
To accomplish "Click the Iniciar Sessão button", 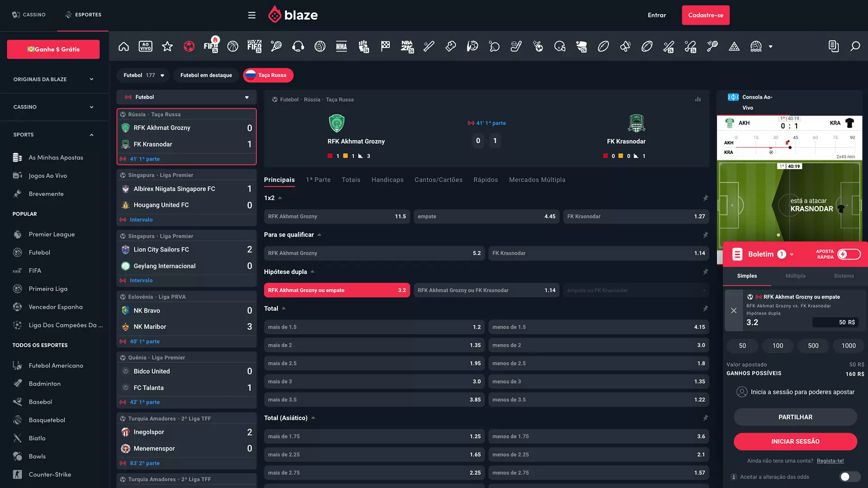I will pos(795,441).
